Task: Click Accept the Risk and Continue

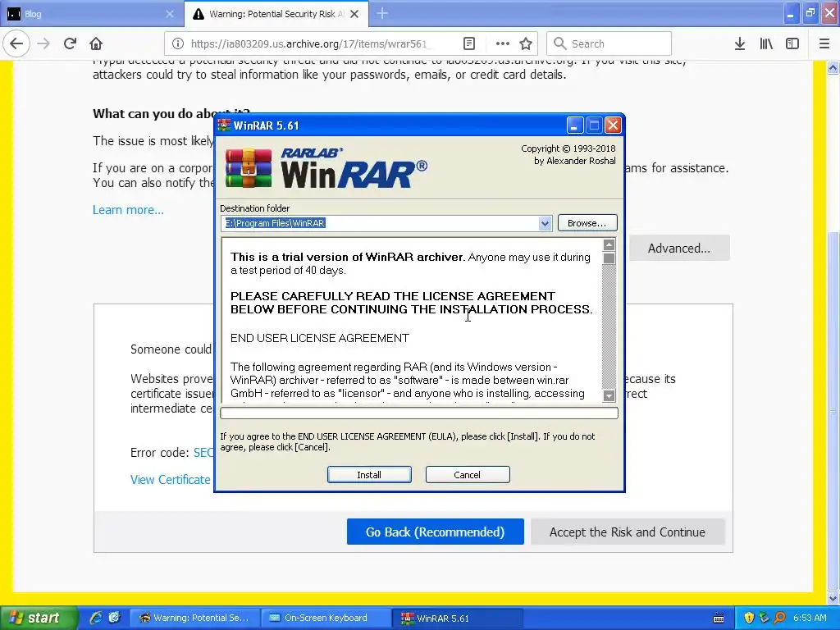Action: [628, 532]
